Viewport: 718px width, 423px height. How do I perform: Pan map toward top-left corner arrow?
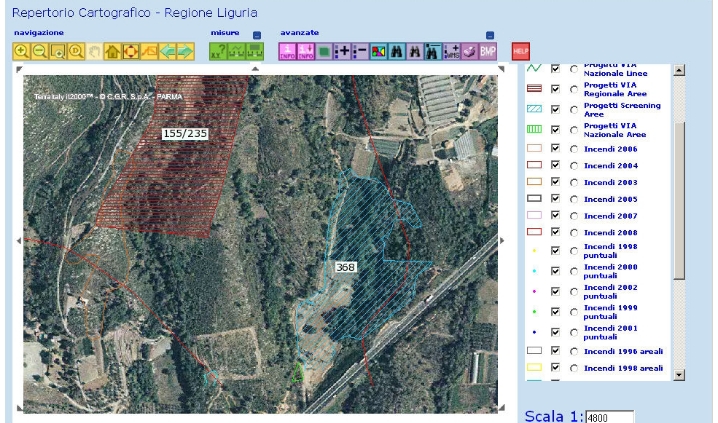[19, 69]
